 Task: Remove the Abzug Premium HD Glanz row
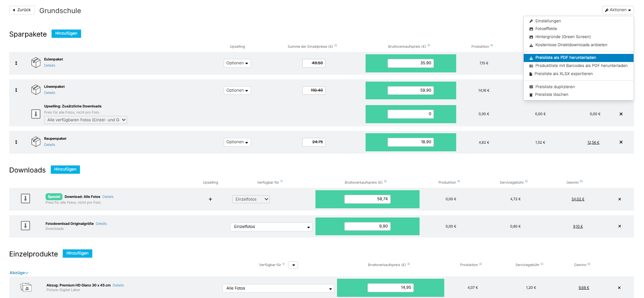(619, 288)
